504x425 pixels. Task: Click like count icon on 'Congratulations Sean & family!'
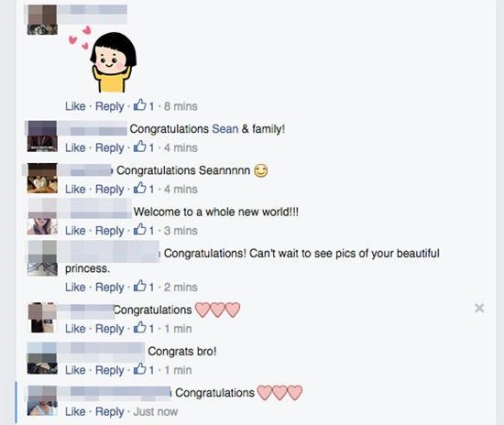click(x=140, y=147)
